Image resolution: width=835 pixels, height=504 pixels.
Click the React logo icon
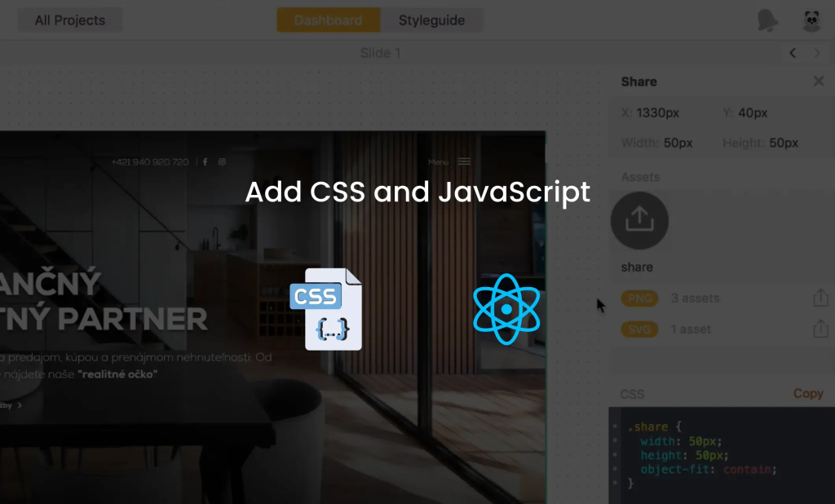(x=506, y=310)
